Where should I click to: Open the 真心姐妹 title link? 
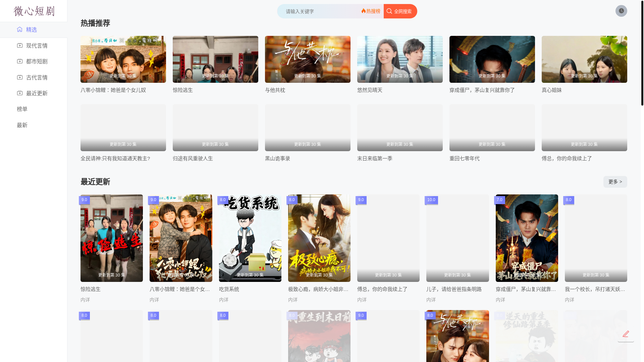[x=551, y=90]
